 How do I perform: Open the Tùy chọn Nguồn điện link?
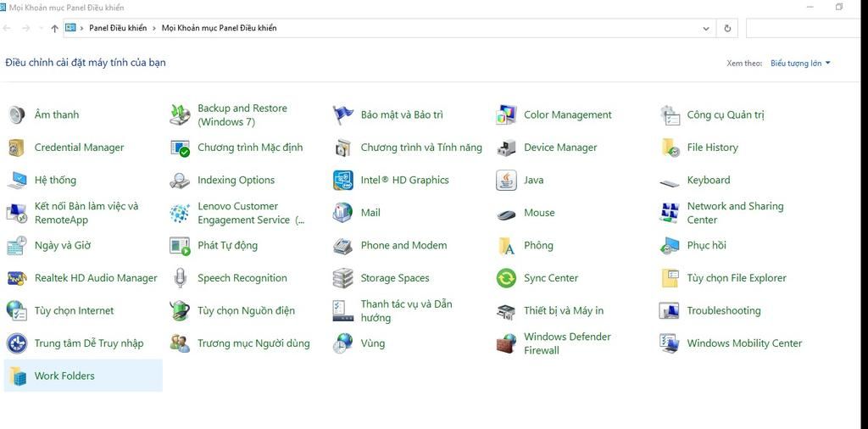[x=246, y=310]
